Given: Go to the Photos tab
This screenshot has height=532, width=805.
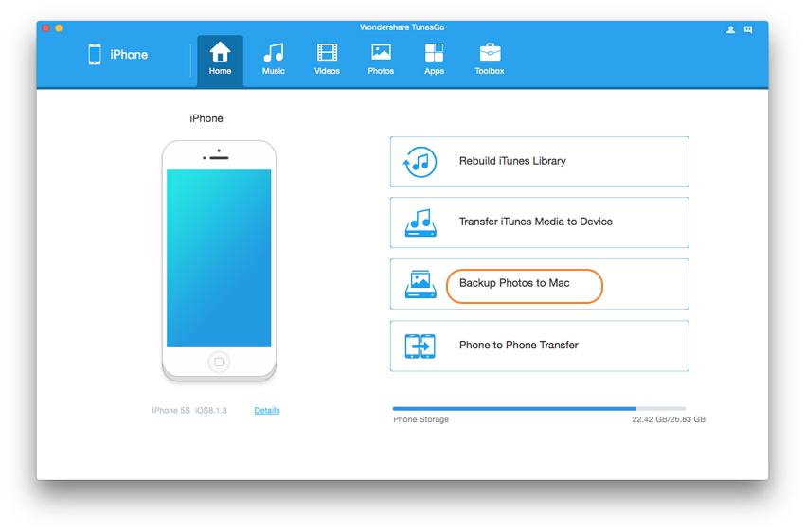Looking at the screenshot, I should [381, 61].
